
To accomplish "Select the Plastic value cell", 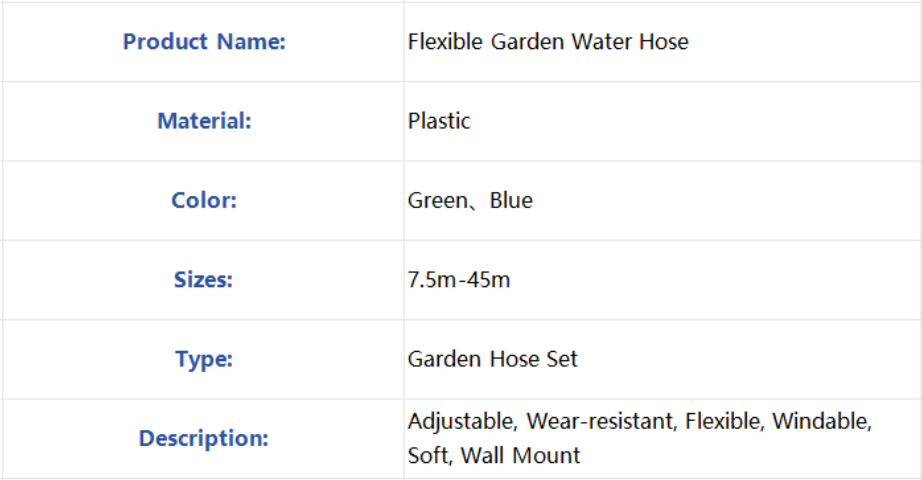I will click(x=663, y=121).
